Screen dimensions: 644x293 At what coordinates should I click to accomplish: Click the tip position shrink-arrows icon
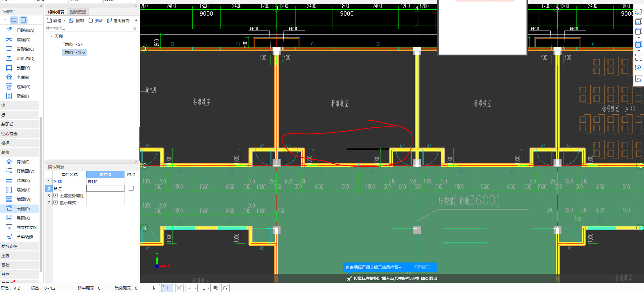click(x=350, y=278)
